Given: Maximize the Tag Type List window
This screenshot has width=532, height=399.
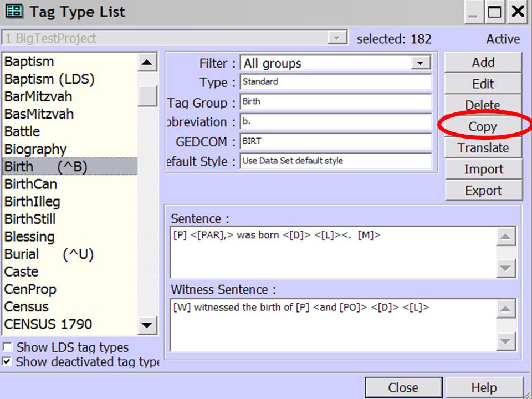Looking at the screenshot, I should pos(494,13).
